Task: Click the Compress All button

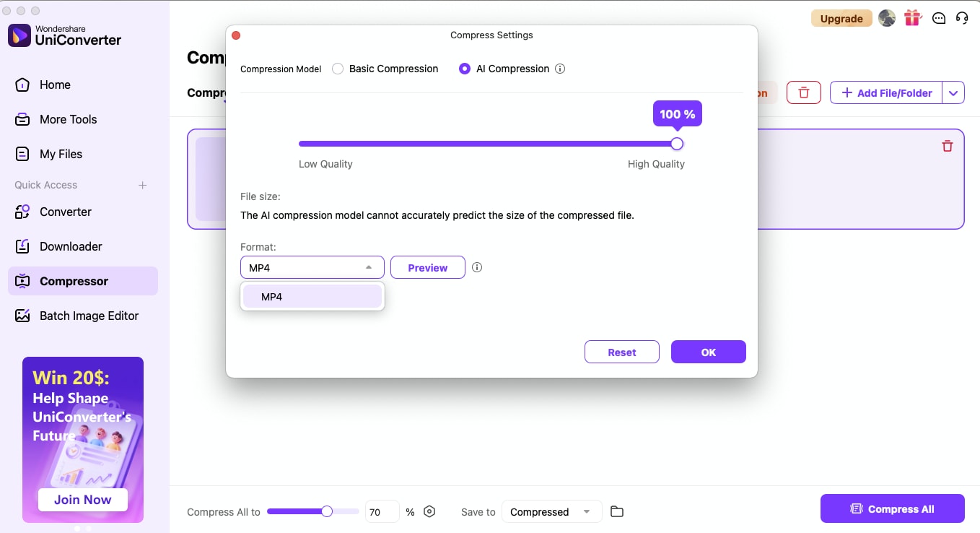Action: [x=893, y=508]
